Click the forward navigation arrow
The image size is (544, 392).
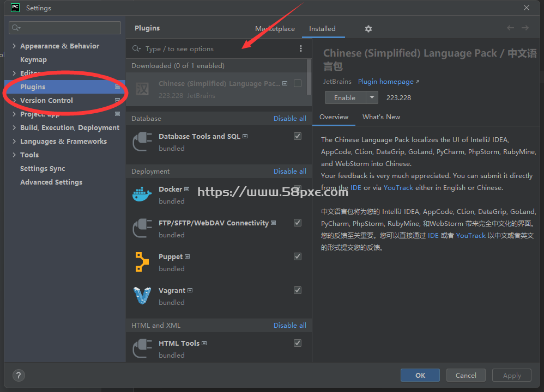525,28
